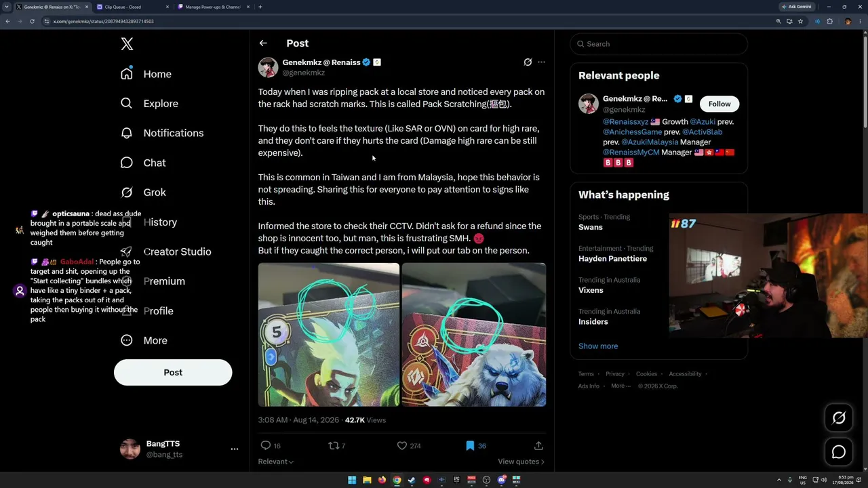
Task: Open the Home page in the sidebar
Action: click(x=146, y=74)
